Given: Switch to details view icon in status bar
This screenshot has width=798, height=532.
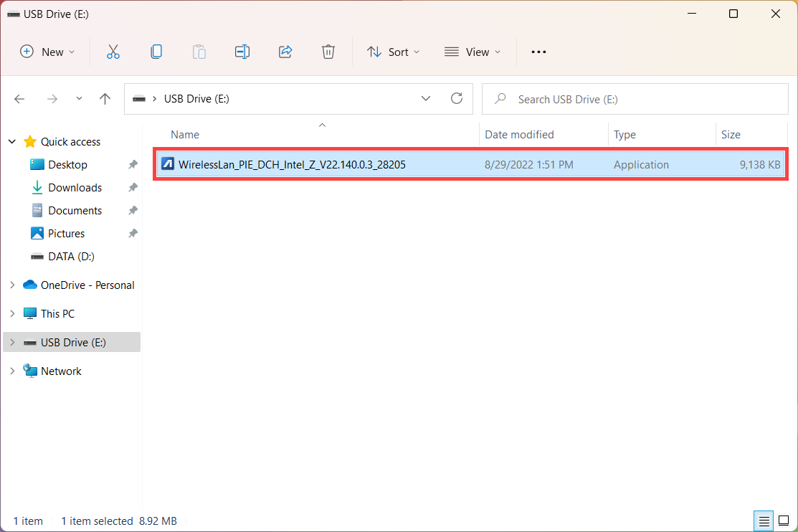Looking at the screenshot, I should pyautogui.click(x=764, y=521).
